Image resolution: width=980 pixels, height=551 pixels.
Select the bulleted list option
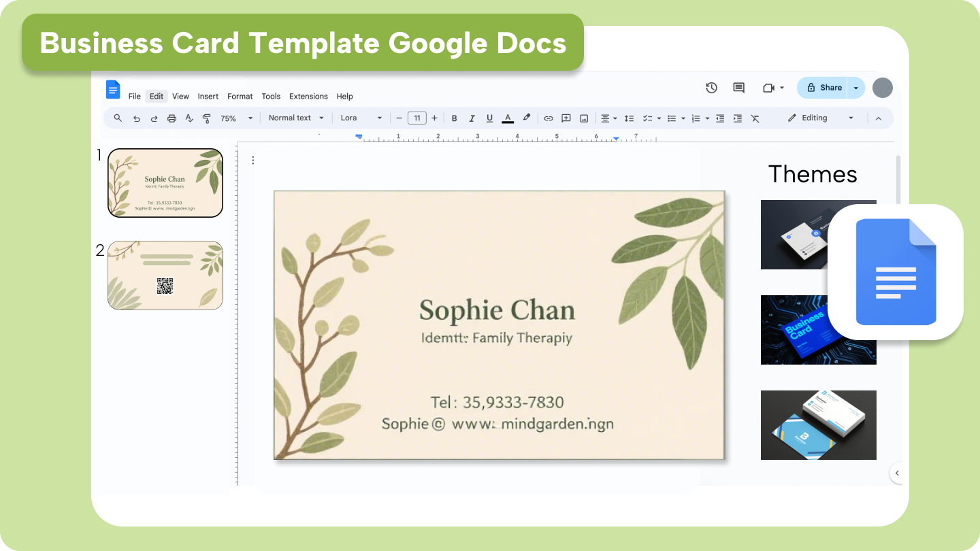[672, 118]
